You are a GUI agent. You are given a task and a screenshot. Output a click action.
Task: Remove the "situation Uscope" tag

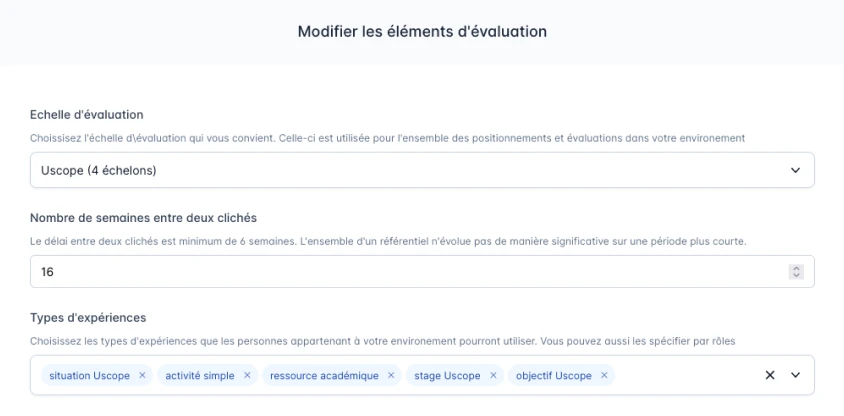click(142, 376)
